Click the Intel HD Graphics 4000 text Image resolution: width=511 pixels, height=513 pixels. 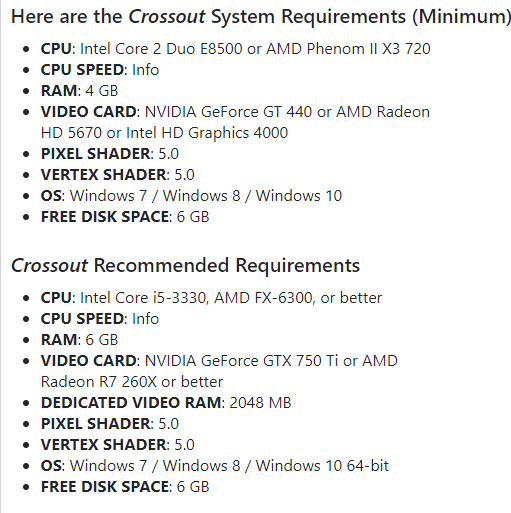point(207,133)
